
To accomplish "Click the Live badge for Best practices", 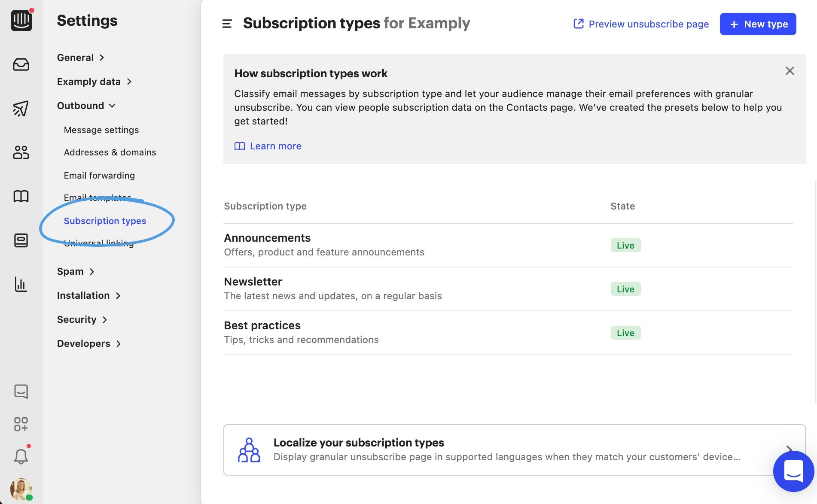I will coord(625,333).
